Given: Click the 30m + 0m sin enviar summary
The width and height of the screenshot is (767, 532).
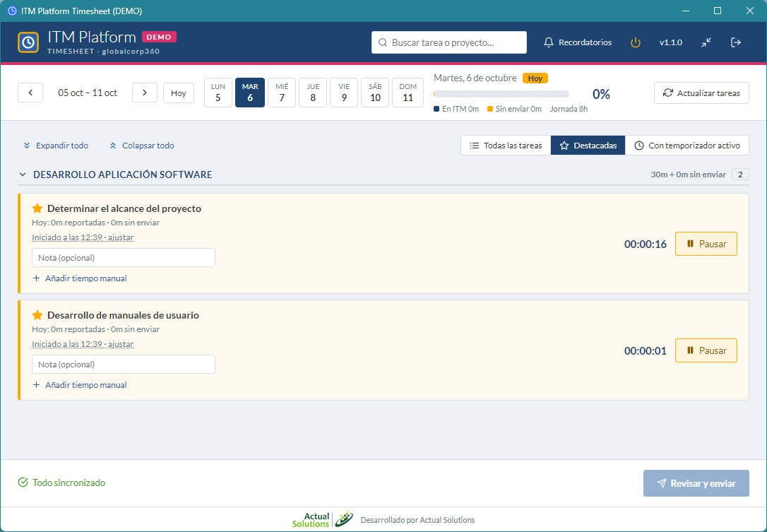Looking at the screenshot, I should [x=688, y=175].
